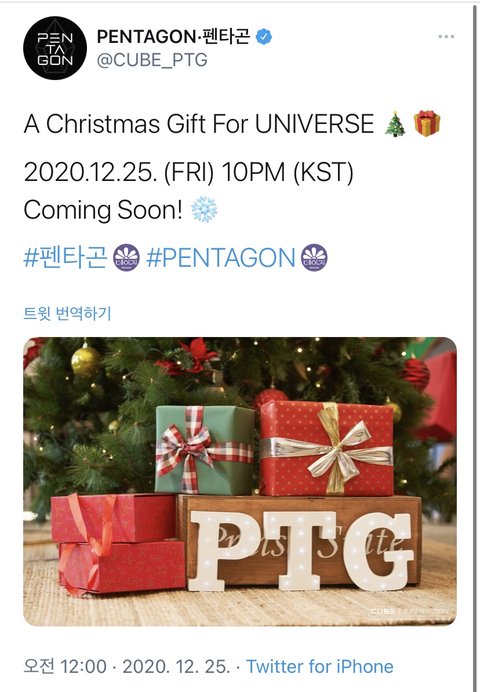
Task: Click the 오전 12:00 timestamp
Action: point(65,666)
